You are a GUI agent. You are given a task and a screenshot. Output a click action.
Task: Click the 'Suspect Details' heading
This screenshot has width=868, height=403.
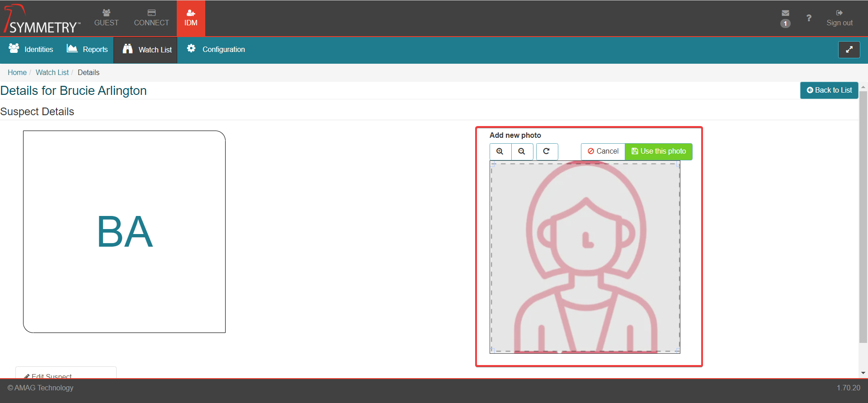(37, 112)
